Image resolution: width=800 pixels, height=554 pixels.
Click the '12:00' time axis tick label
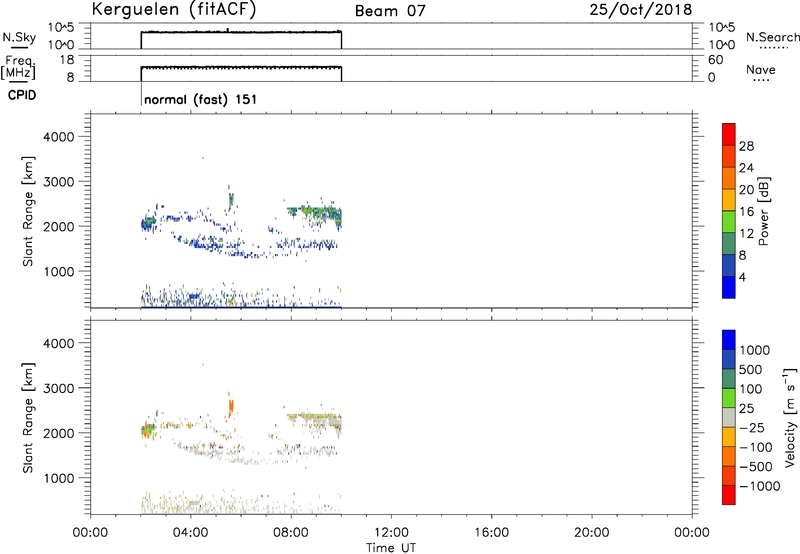tap(391, 533)
